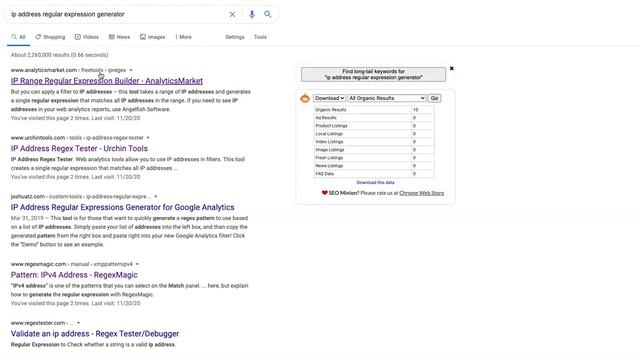Clear the search query with the X icon

tap(232, 14)
